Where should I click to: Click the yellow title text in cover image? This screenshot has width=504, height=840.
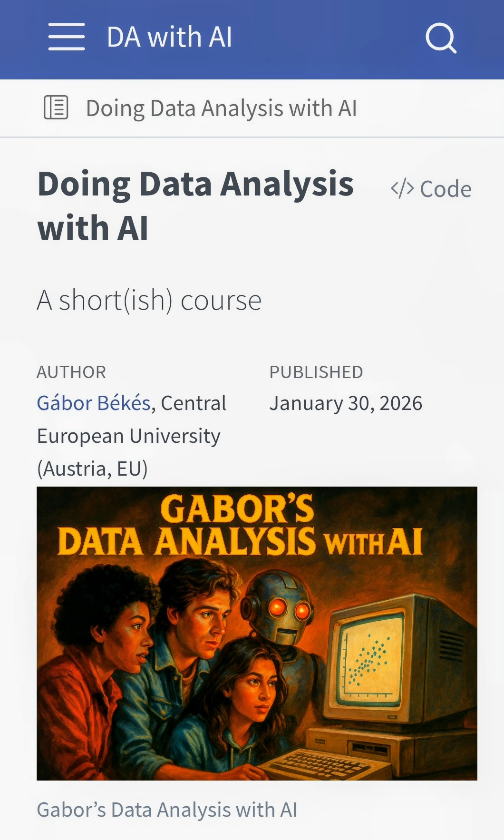point(240,526)
